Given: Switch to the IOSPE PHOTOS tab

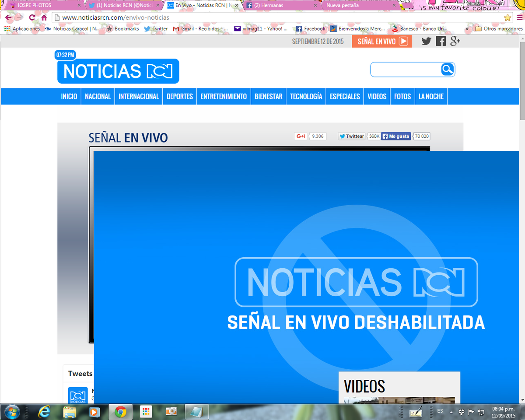Looking at the screenshot, I should coord(44,5).
